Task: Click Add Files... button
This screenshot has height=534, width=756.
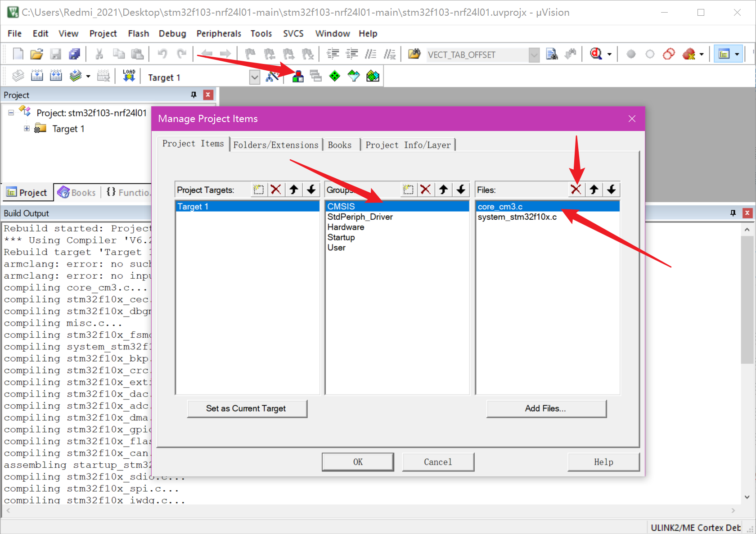Action: [x=546, y=408]
